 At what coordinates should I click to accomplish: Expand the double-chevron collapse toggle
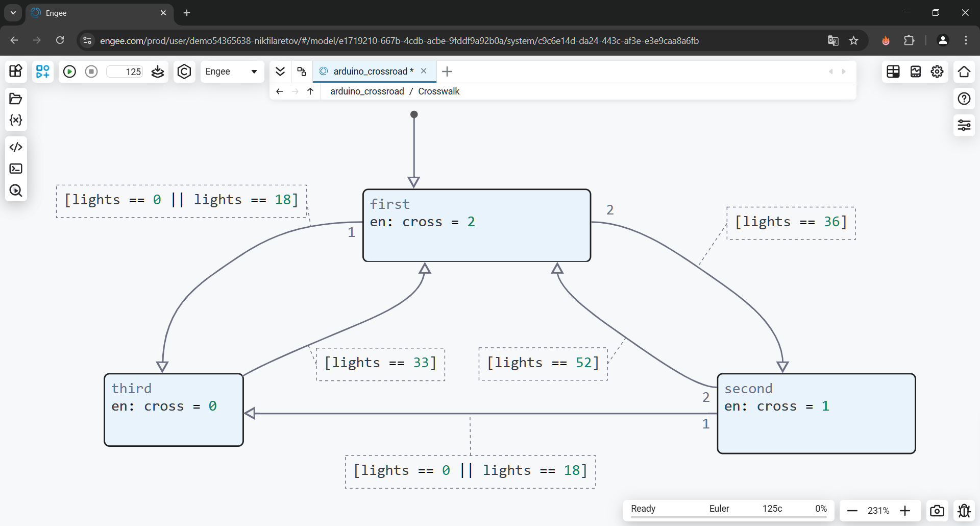point(280,71)
